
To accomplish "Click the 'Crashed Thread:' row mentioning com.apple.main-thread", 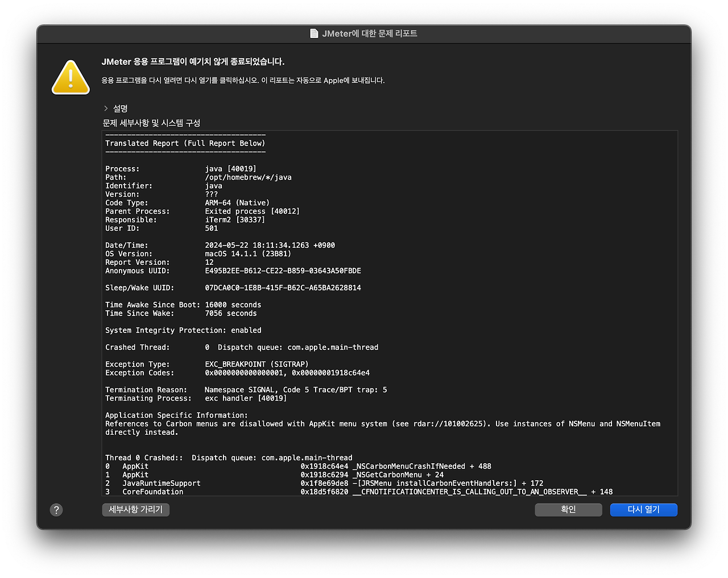I will coord(242,347).
